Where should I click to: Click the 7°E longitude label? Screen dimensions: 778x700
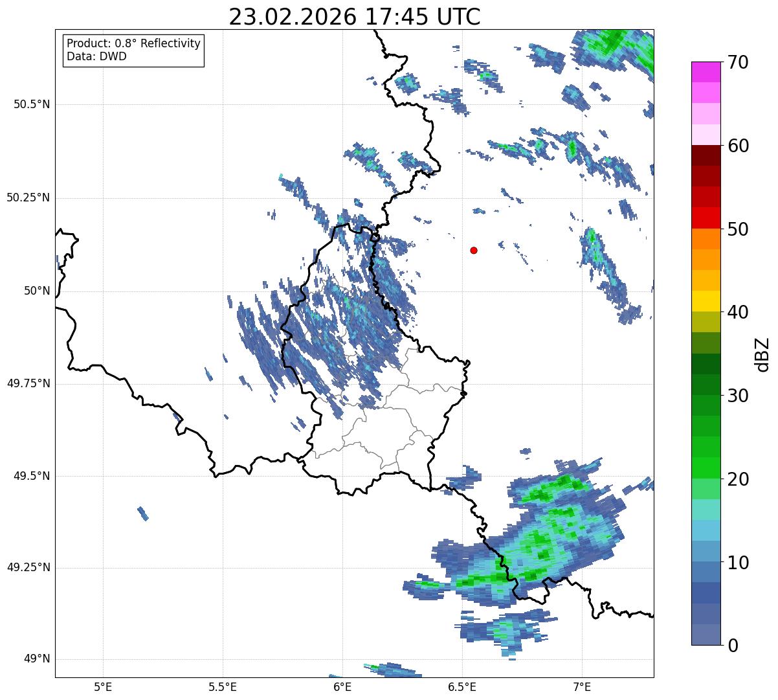click(582, 686)
